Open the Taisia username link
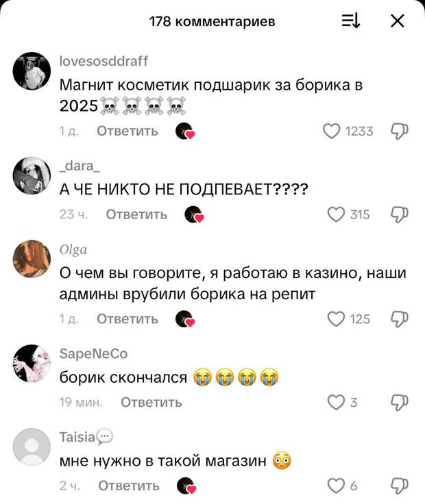The image size is (425, 504). click(77, 437)
